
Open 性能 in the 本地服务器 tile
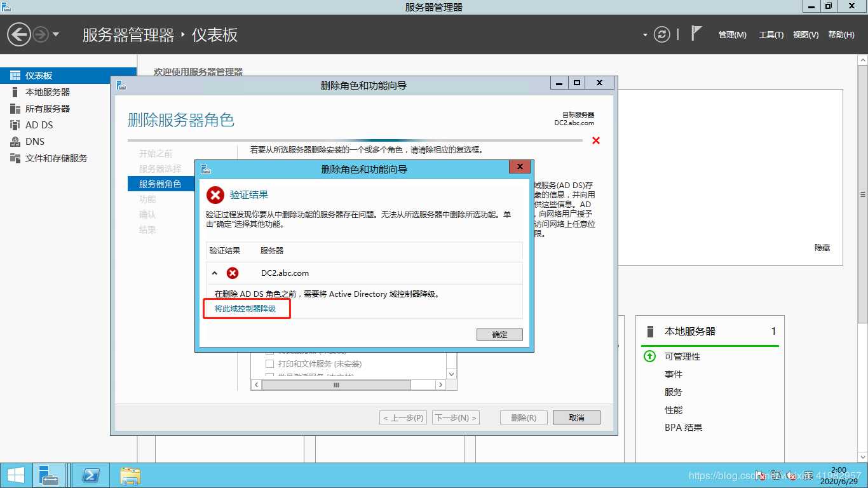pos(674,410)
